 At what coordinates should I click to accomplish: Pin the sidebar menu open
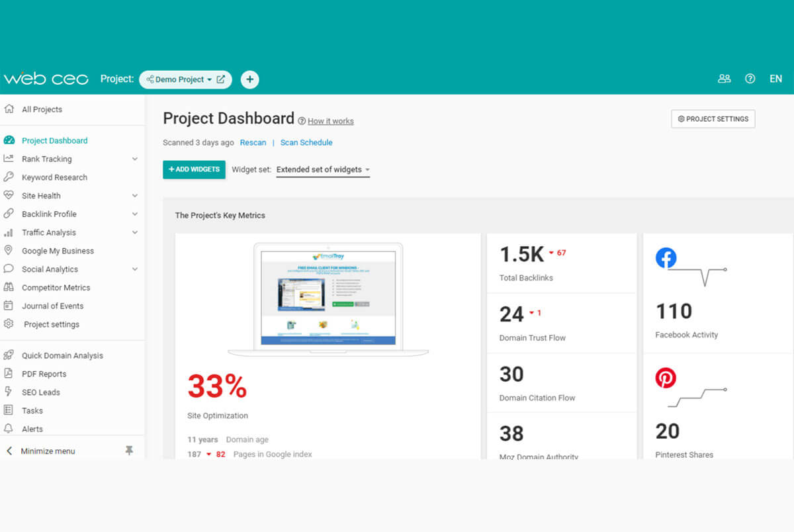[x=130, y=451]
